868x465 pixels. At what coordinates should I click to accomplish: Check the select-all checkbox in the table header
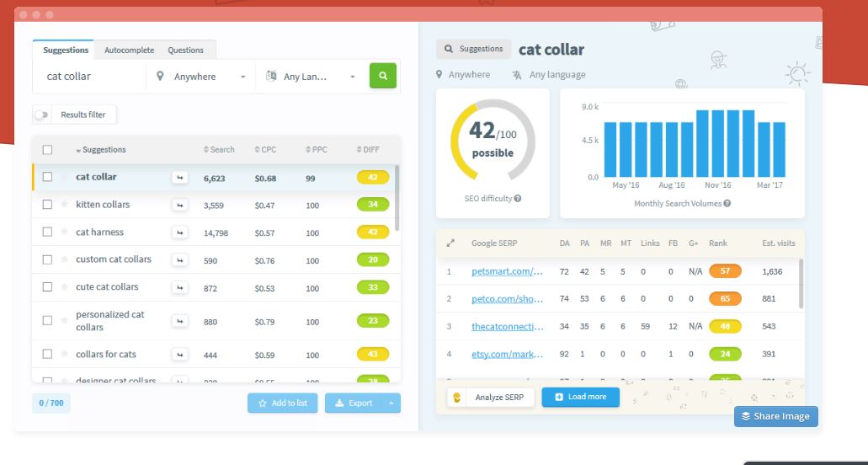pyautogui.click(x=48, y=149)
